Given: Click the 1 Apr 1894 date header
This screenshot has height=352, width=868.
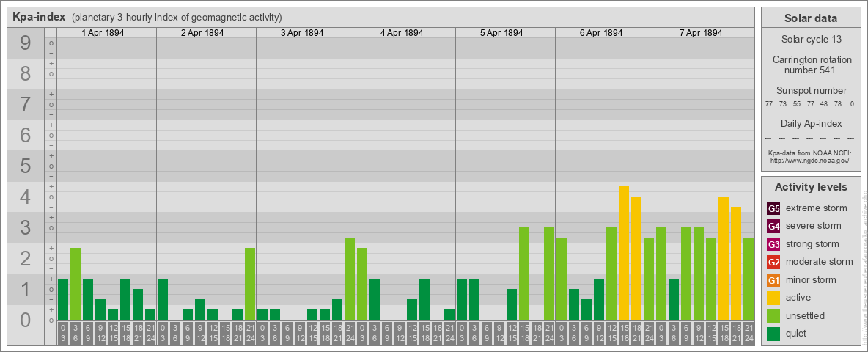Looking at the screenshot, I should 103,33.
